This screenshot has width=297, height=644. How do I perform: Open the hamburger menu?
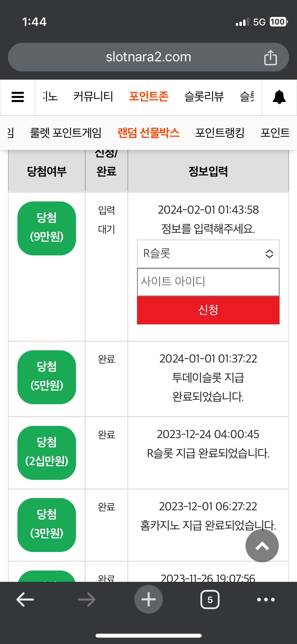click(x=18, y=97)
